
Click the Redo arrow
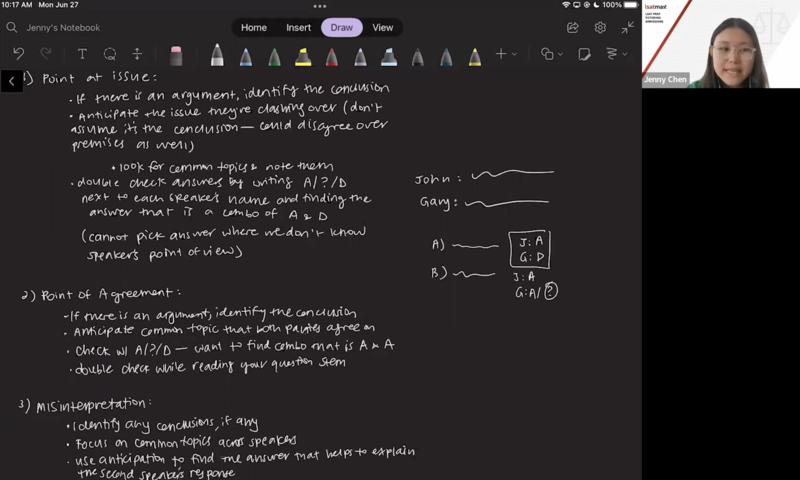46,54
